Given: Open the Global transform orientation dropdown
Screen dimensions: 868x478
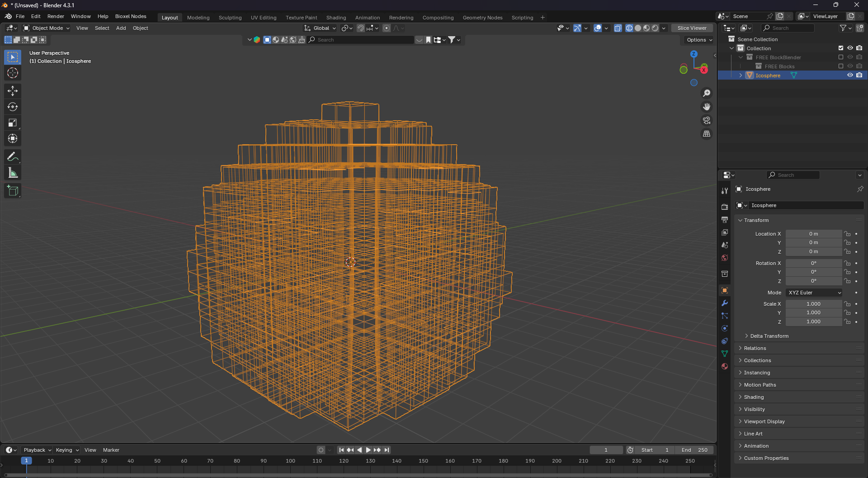Looking at the screenshot, I should tap(321, 28).
